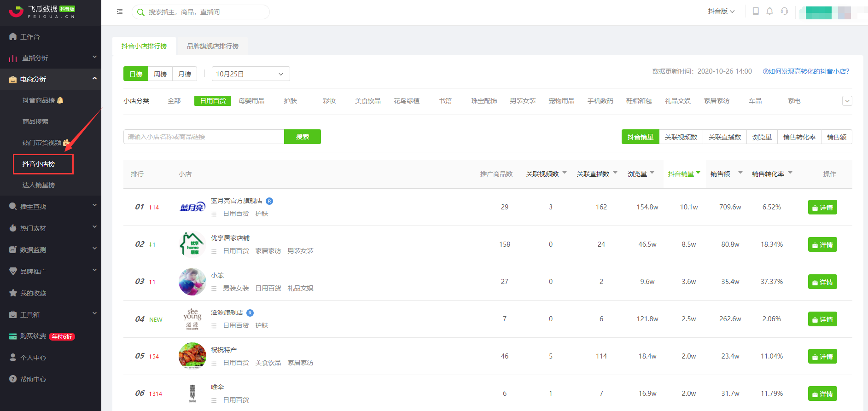Open 详情 for 优享居家店铺
Image resolution: width=868 pixels, height=411 pixels.
point(822,244)
